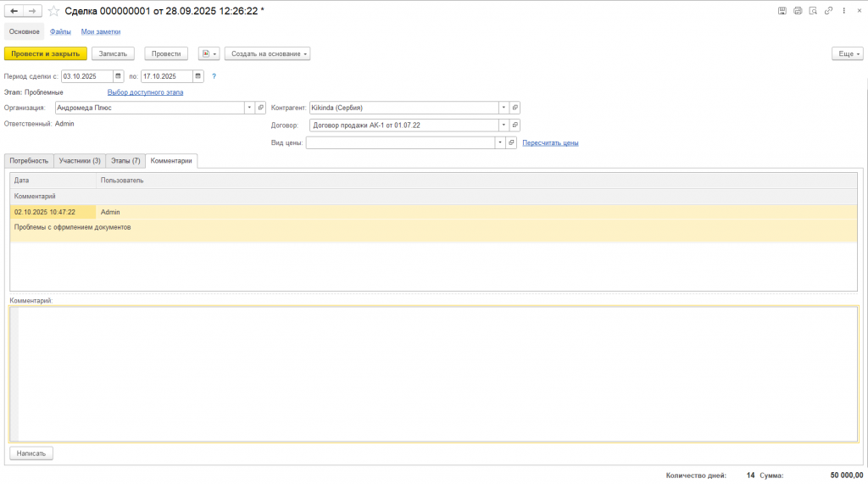Open the Файлы section link
Image resolution: width=868 pixels, height=484 pixels.
(x=60, y=31)
